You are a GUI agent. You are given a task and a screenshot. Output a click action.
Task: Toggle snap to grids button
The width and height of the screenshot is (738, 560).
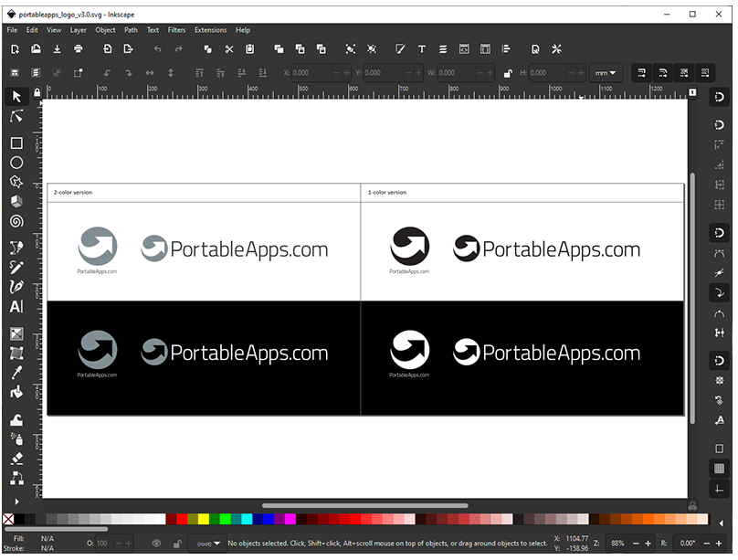click(x=719, y=469)
